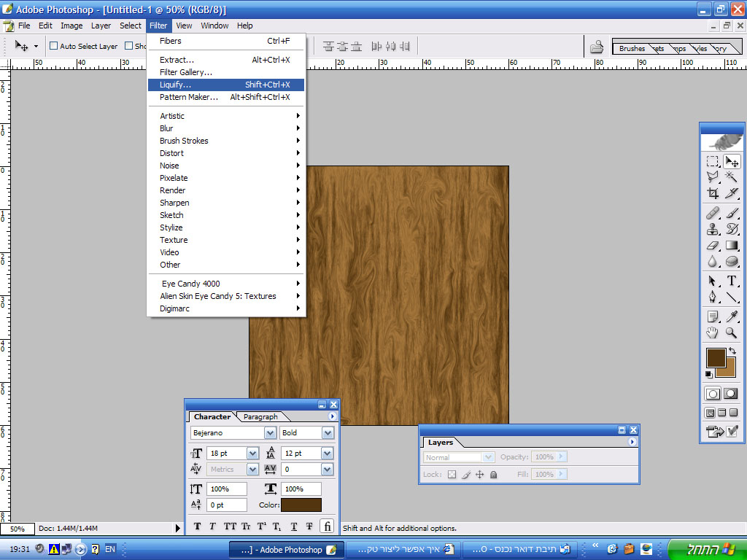Click the Character panel text color swatch
Viewport: 747px width, 560px height.
coord(301,505)
